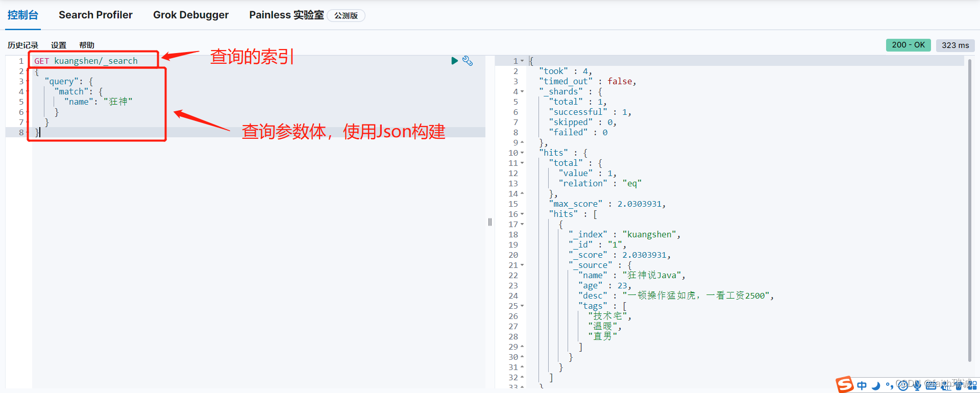Click the "max_score" : 2.0303931 line

(607, 204)
